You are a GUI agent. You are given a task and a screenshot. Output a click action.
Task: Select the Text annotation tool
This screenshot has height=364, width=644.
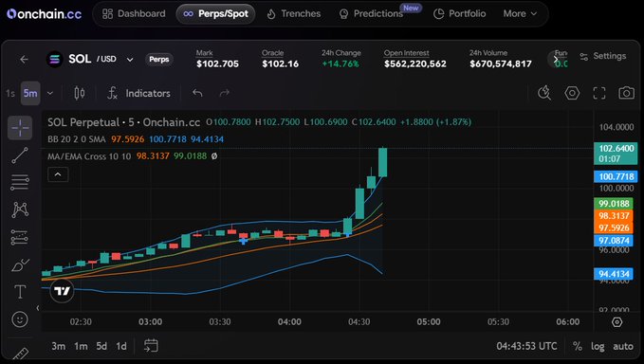(x=20, y=292)
